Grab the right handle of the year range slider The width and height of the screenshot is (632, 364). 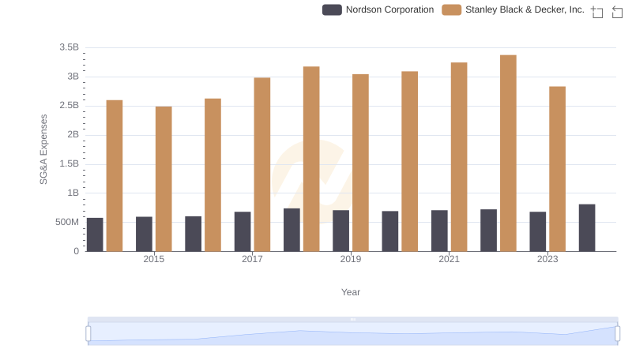pyautogui.click(x=617, y=333)
